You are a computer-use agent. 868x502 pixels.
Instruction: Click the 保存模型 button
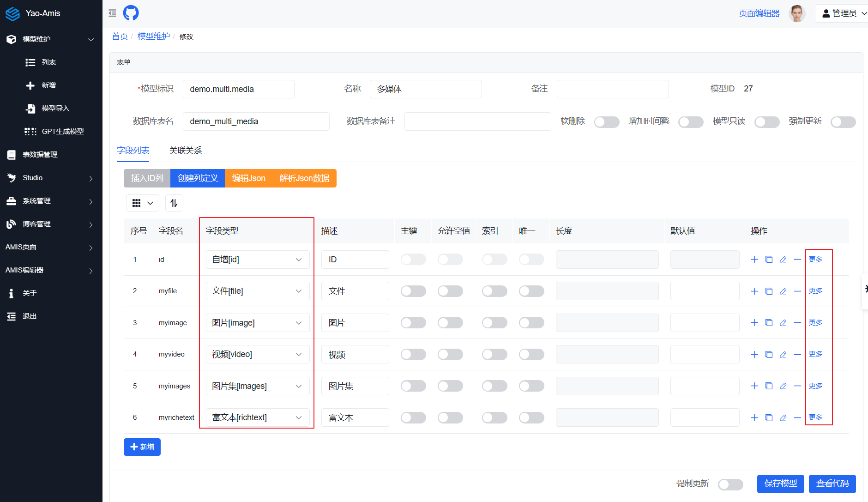click(x=780, y=484)
